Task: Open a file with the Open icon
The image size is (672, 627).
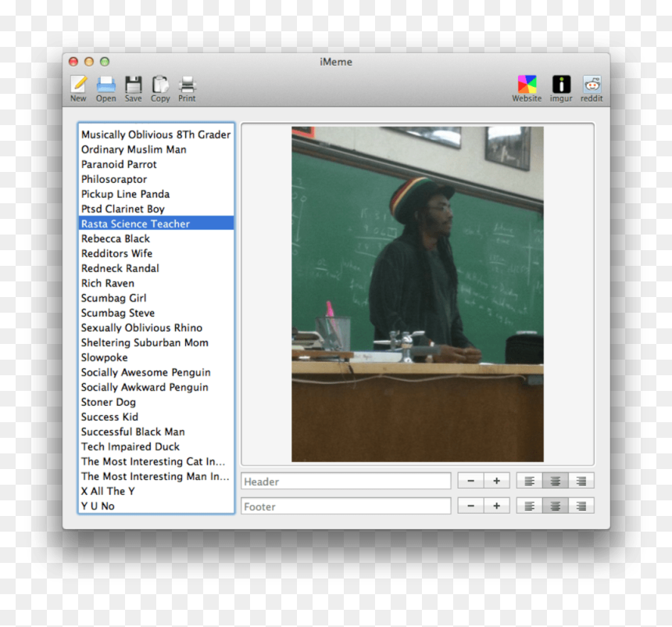Action: point(105,84)
